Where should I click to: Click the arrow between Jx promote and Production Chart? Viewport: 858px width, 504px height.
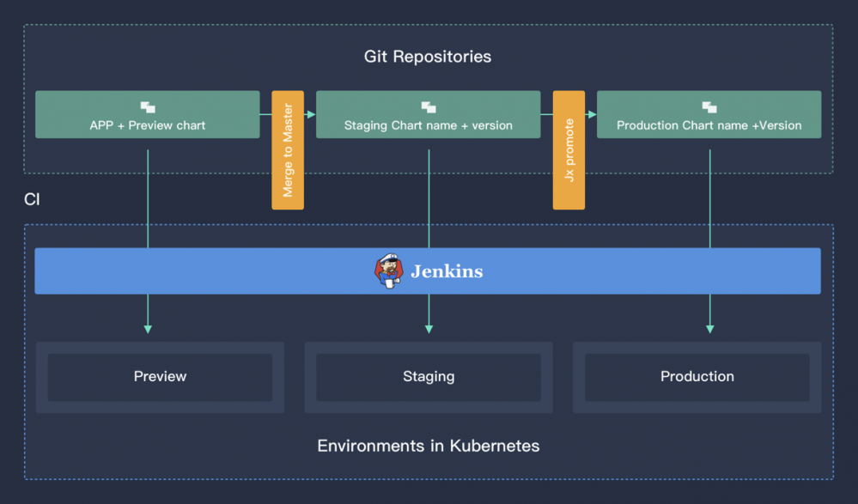591,112
